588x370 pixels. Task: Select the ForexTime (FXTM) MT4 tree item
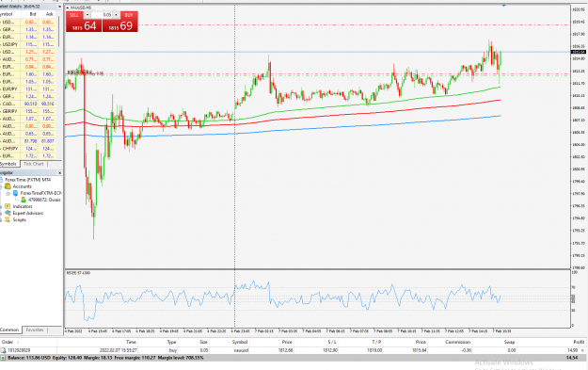point(27,180)
